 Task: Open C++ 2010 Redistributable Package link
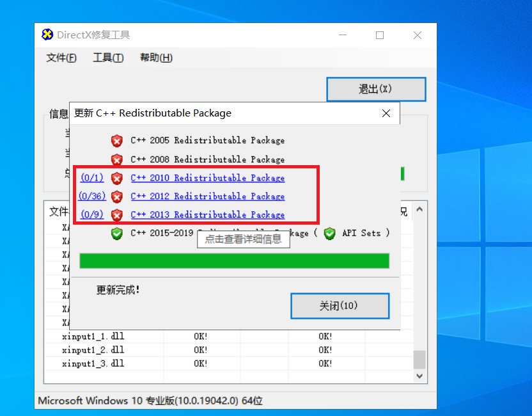tap(208, 178)
